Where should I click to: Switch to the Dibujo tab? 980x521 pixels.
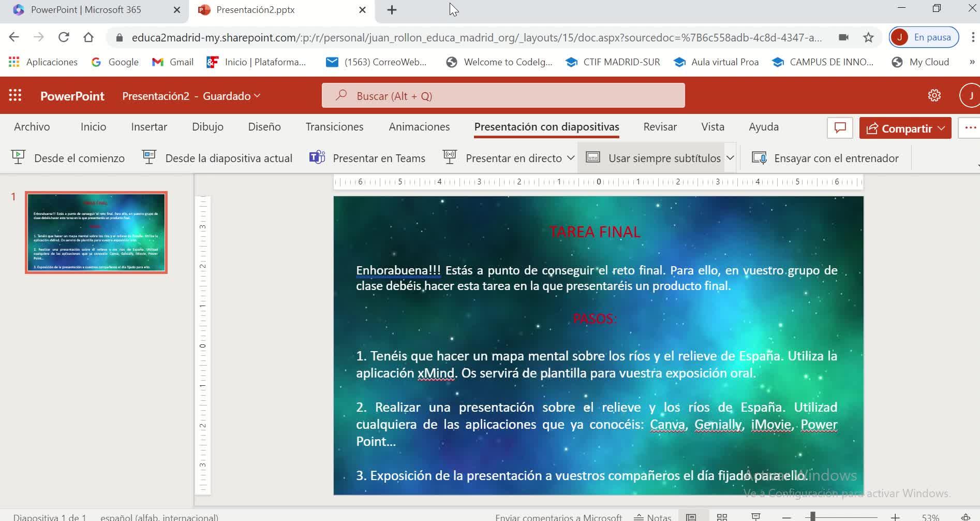click(207, 127)
